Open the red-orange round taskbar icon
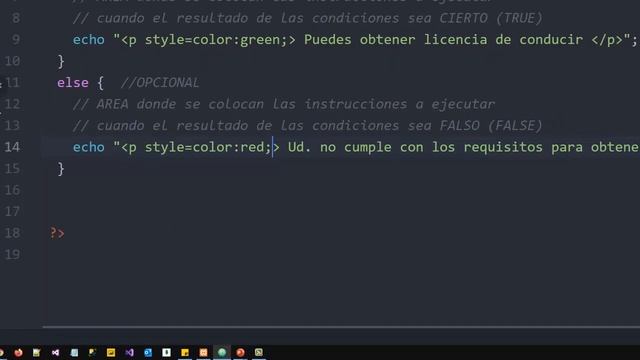Screen dimensions: 640x360 coord(240,352)
